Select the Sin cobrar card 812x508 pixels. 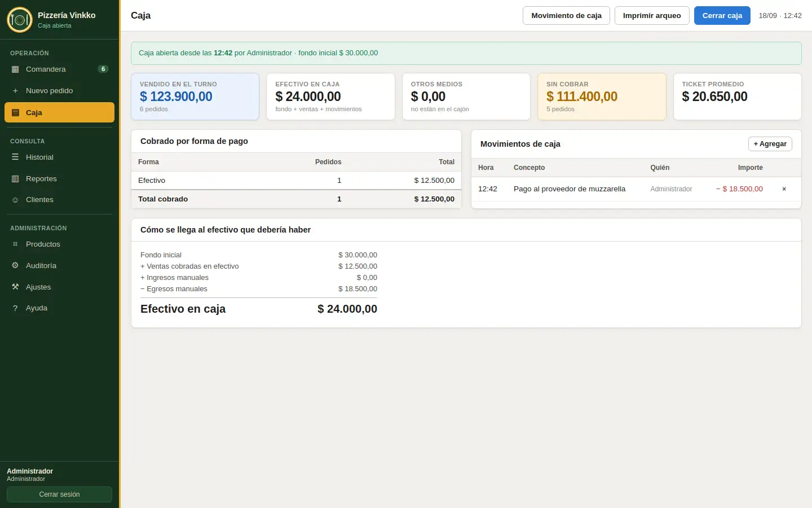coord(602,97)
